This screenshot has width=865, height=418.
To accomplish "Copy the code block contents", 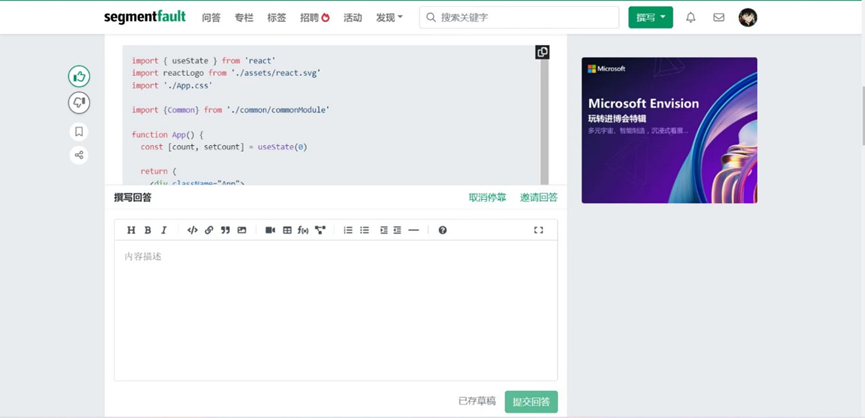I will point(542,52).
